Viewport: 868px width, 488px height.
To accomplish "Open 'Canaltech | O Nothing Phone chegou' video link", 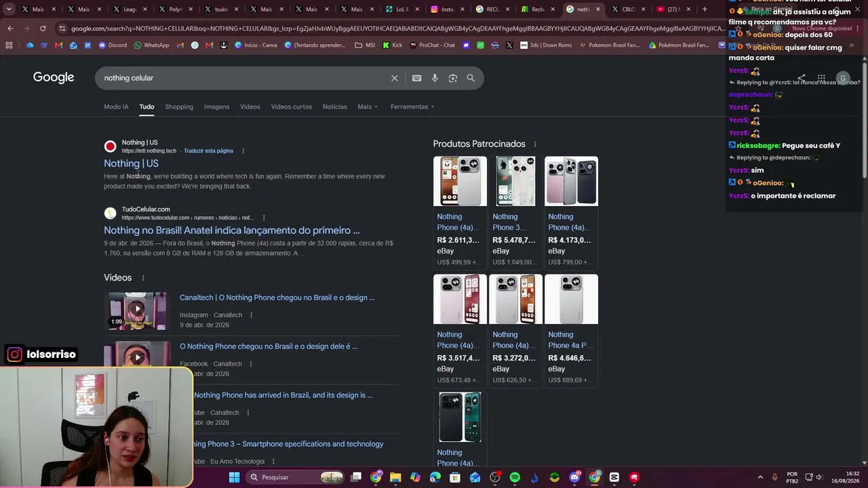I will [277, 298].
